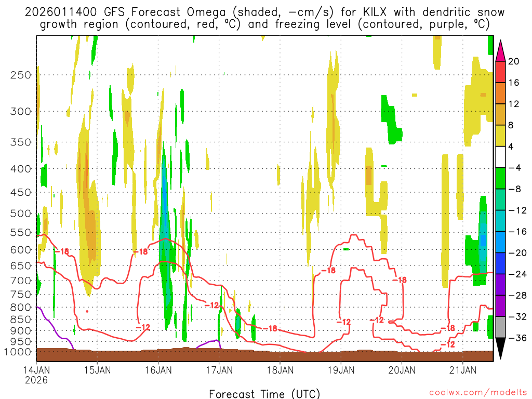Click the black arrow at the colorbar bottom
532x399 pixels.
[x=500, y=349]
